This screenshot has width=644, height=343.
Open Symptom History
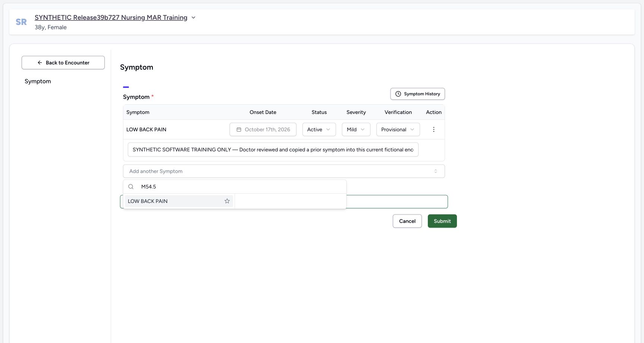417,94
